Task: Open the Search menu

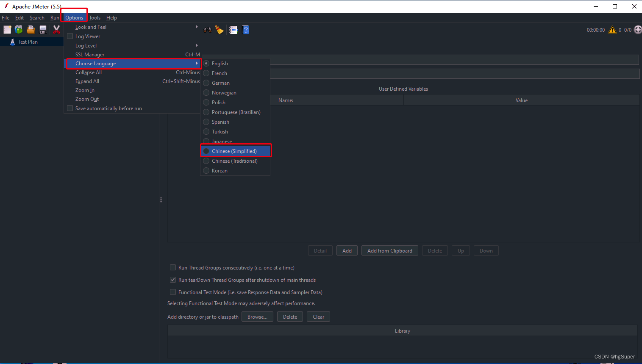Action: coord(37,18)
